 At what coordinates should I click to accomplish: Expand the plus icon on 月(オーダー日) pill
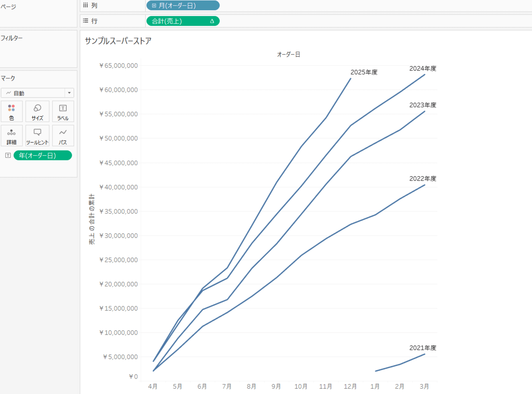(x=154, y=6)
